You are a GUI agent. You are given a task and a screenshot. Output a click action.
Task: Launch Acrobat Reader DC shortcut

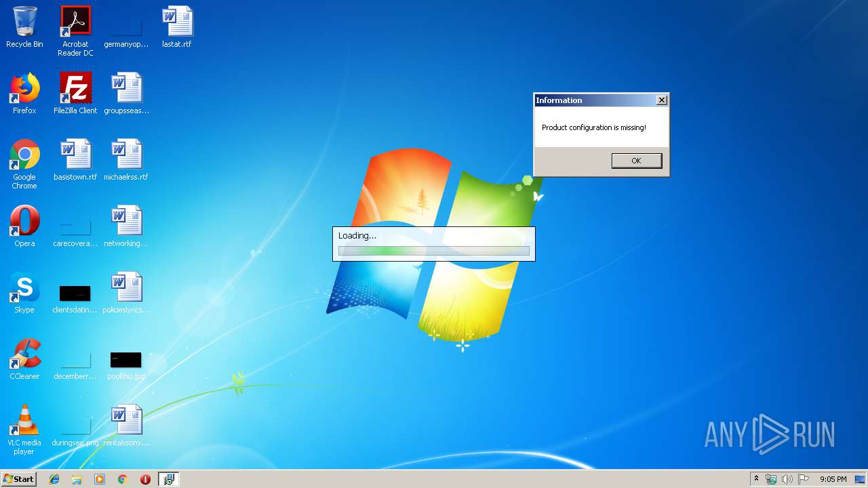[75, 31]
